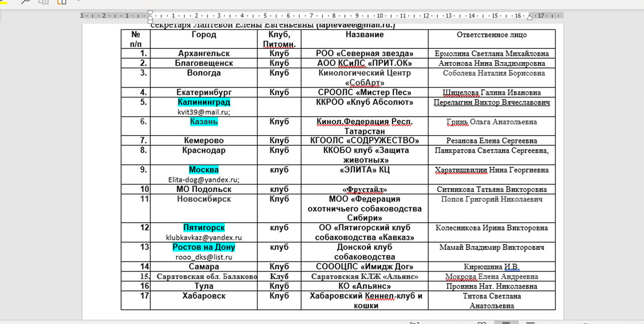Click Ситникова Татьяна Викторовна name
644x324 pixels.
click(x=492, y=190)
